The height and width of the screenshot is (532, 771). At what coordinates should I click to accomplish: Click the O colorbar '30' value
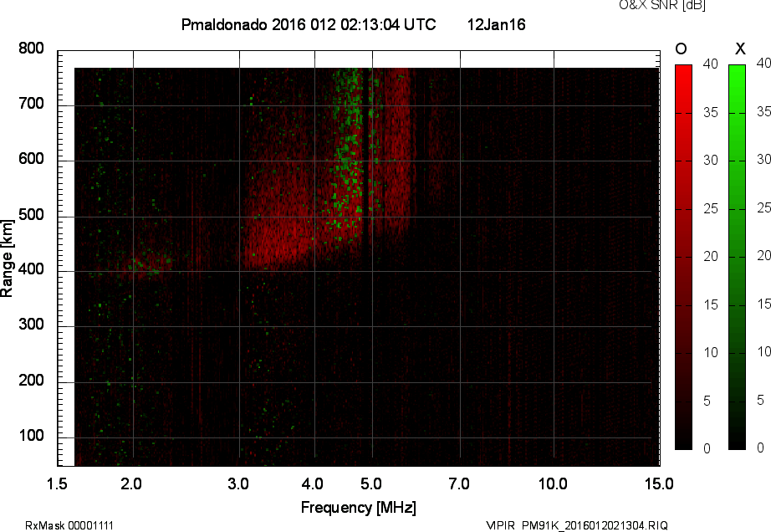711,161
